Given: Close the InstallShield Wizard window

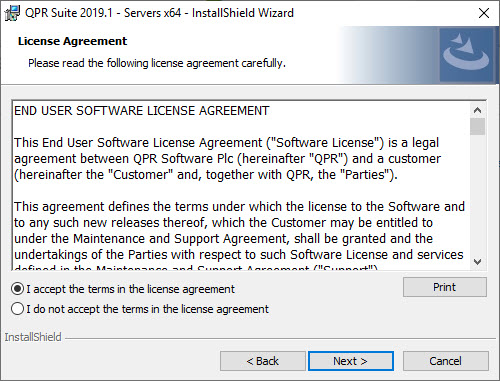Looking at the screenshot, I should click(x=483, y=13).
